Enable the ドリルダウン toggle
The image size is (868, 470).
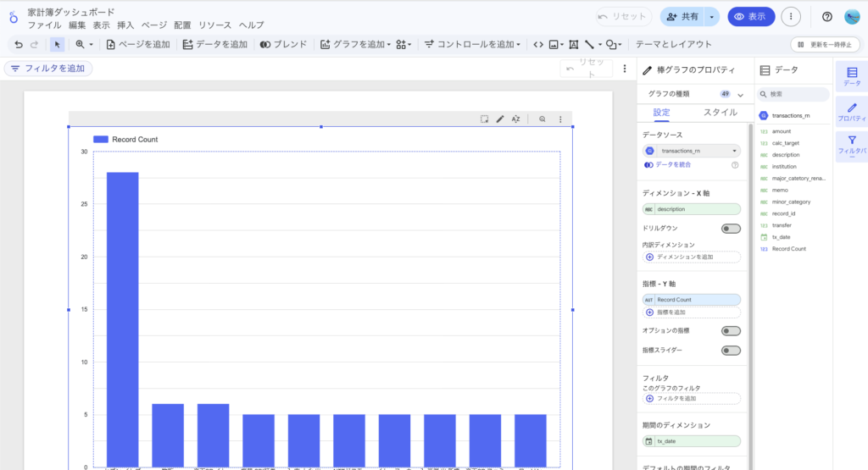[x=730, y=229]
